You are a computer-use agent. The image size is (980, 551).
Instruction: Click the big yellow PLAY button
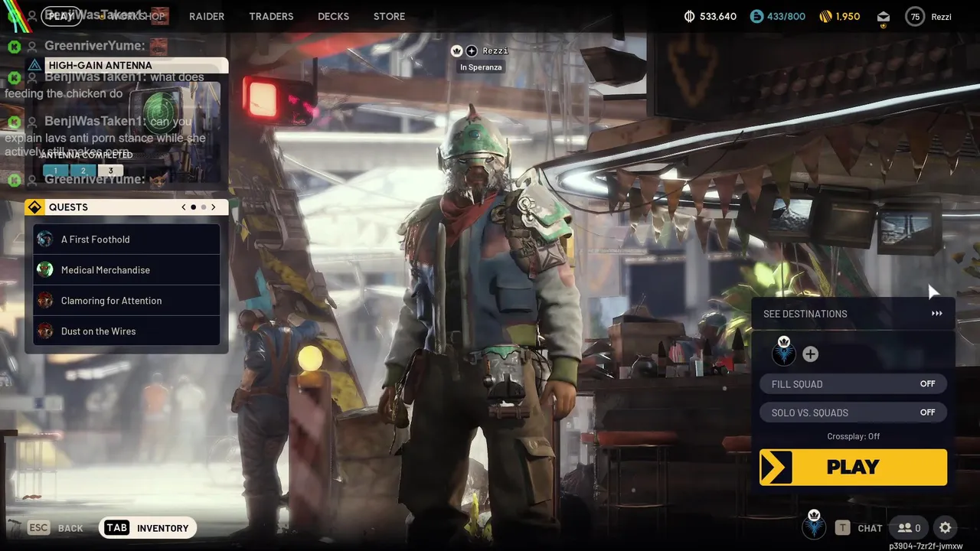coord(853,467)
